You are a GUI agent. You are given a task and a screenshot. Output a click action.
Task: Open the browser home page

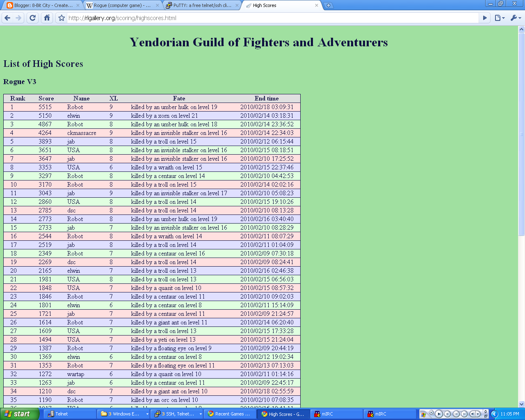[47, 18]
